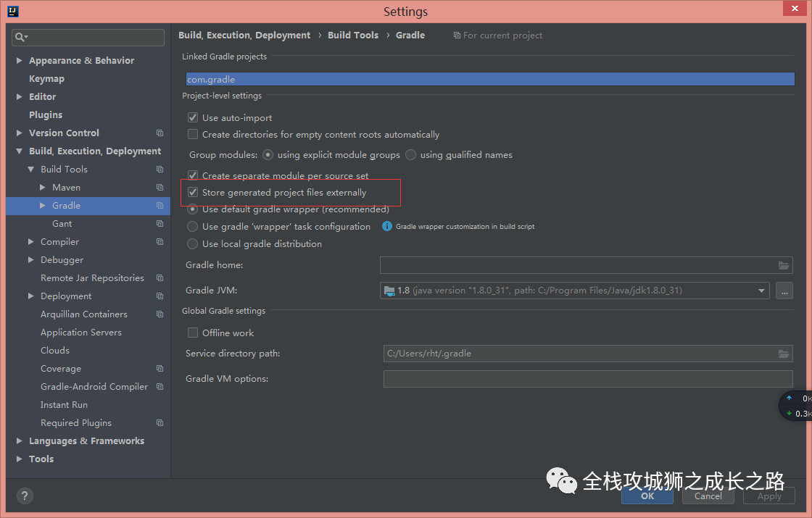Select using qualified names radio
This screenshot has height=518, width=812.
tap(410, 154)
